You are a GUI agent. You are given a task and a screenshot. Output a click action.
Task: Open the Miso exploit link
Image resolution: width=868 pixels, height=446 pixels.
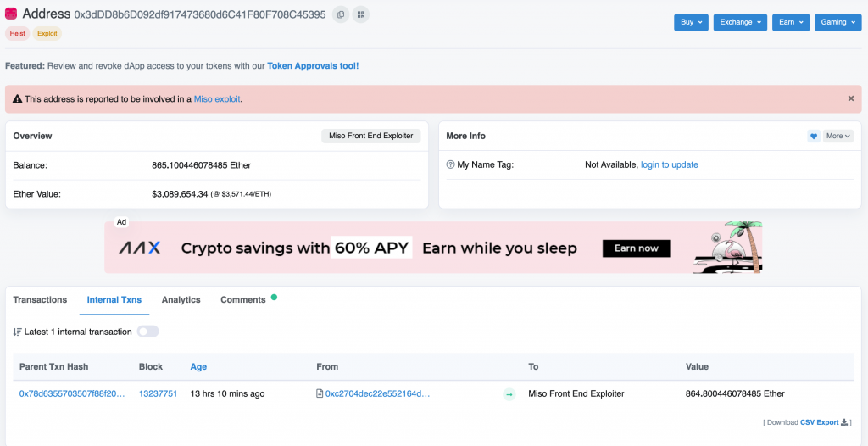(x=217, y=99)
